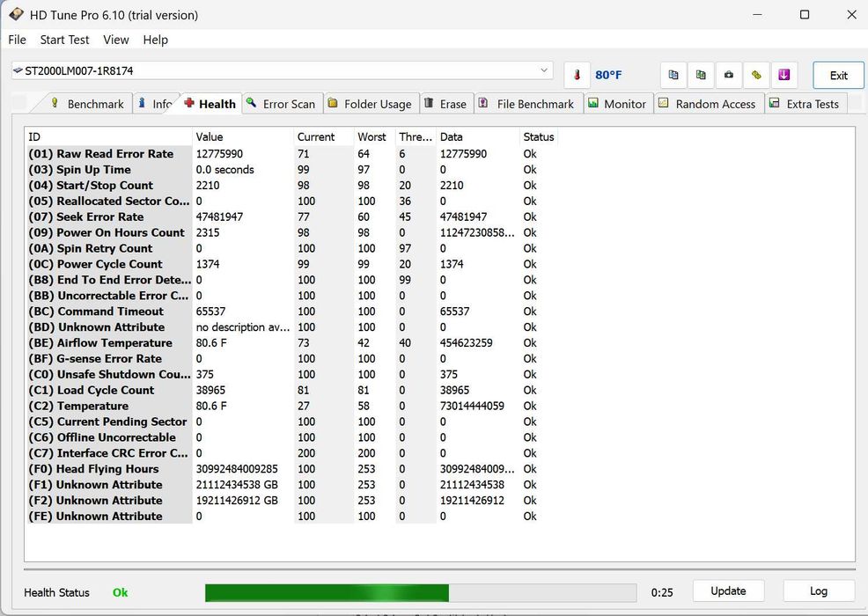The image size is (868, 616).
Task: Select the (C7) Interface CRC Error row
Action: (x=291, y=453)
